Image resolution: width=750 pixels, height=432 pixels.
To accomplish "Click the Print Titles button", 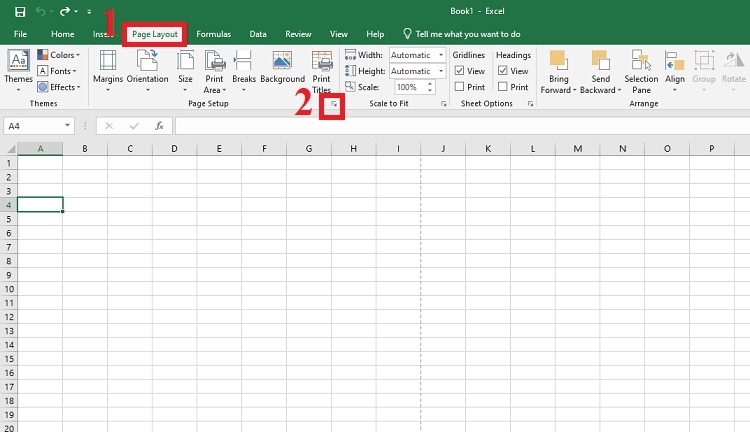I will [x=321, y=72].
